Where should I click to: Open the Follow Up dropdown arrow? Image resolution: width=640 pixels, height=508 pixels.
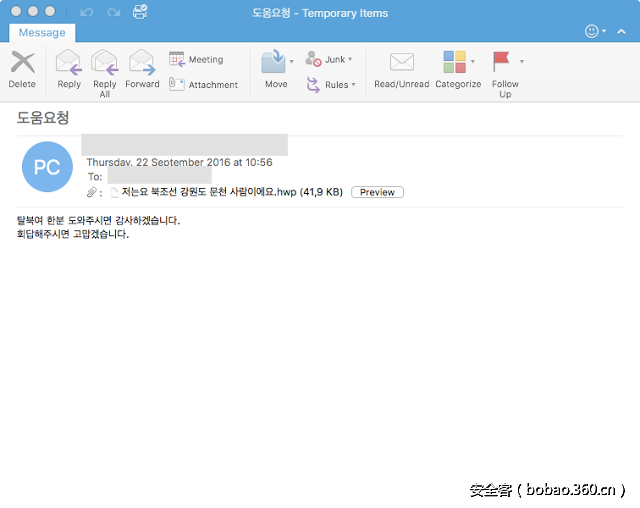[522, 62]
